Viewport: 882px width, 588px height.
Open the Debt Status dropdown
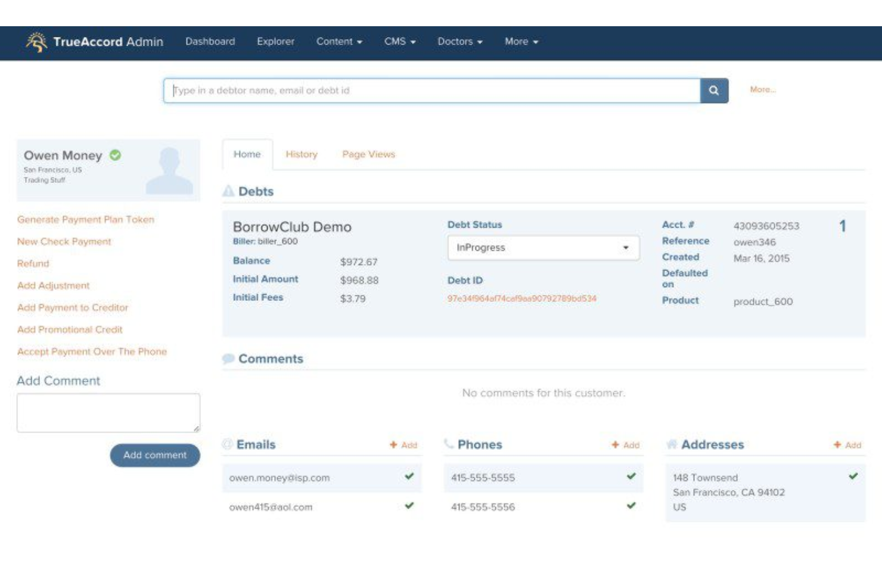click(544, 247)
